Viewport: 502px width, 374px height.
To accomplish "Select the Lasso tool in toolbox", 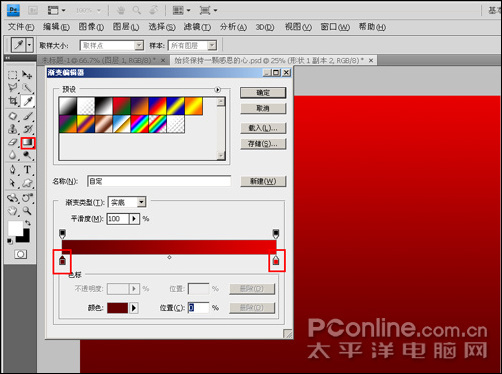I will pyautogui.click(x=13, y=88).
